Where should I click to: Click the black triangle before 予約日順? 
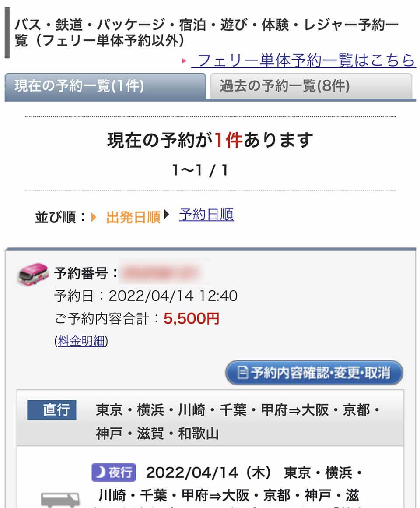[167, 215]
